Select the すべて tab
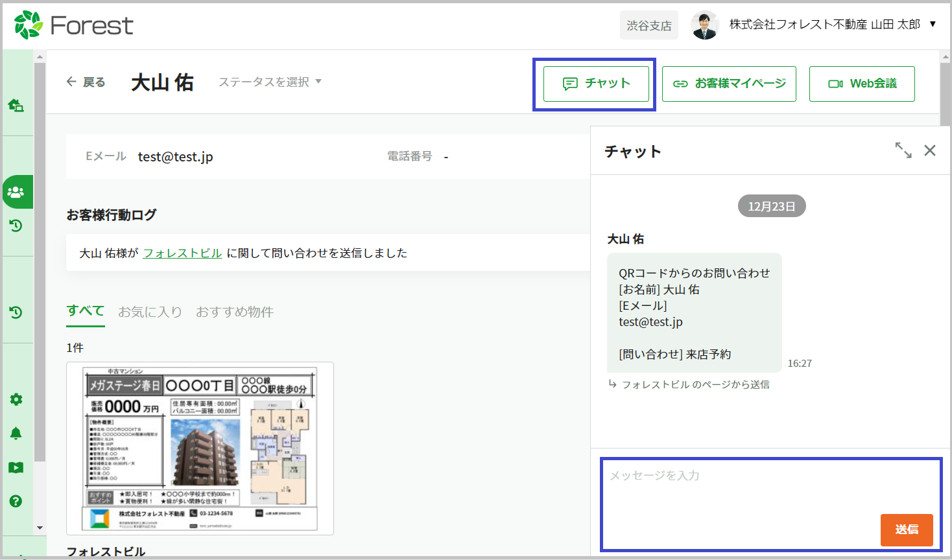The image size is (952, 560). click(86, 311)
